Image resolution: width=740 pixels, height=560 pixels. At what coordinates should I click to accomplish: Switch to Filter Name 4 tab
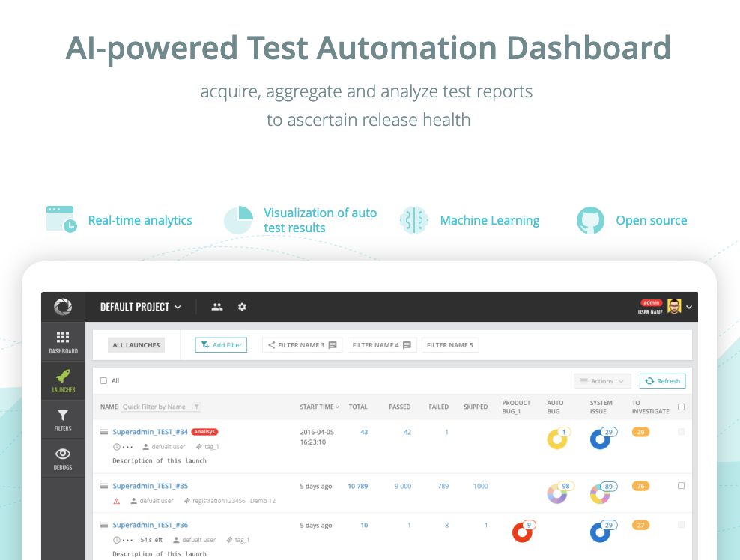tap(382, 345)
